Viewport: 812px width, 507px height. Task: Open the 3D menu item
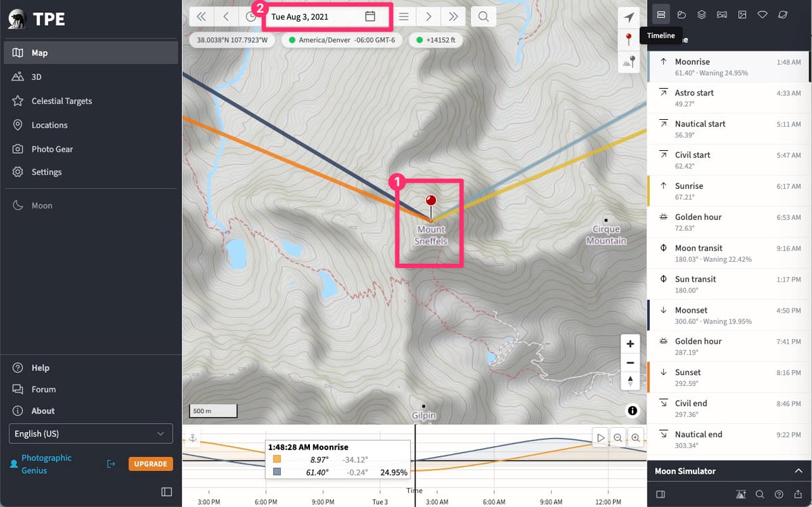(91, 76)
